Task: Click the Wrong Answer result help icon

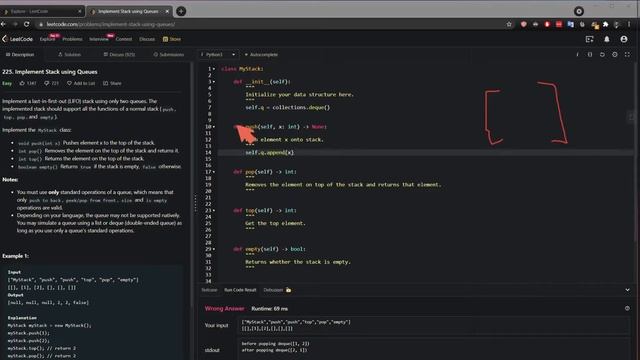Action: [627, 309]
